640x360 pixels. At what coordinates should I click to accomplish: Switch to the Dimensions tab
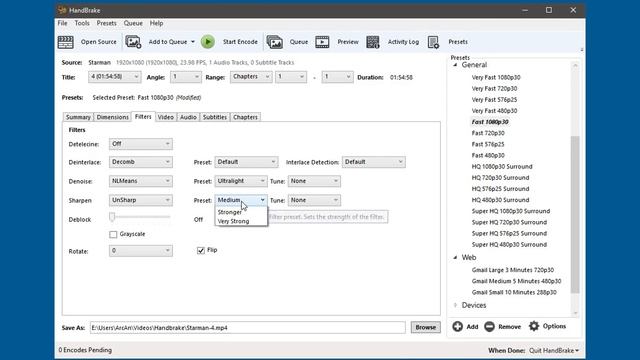coord(112,117)
